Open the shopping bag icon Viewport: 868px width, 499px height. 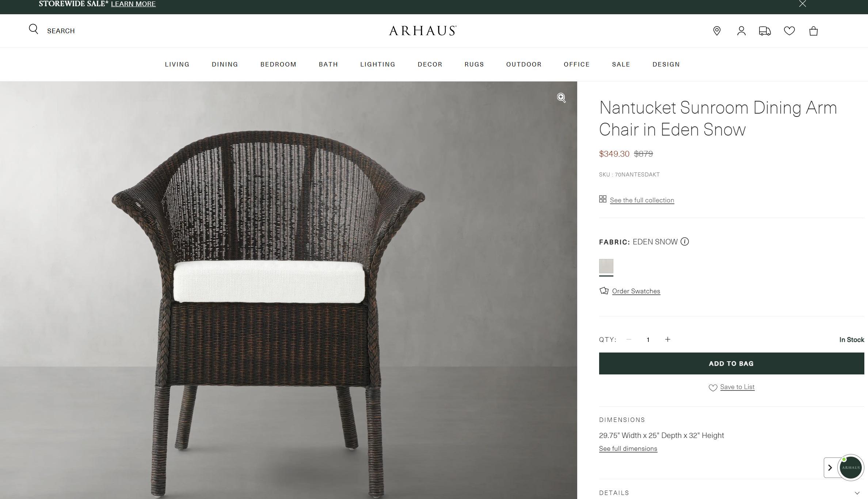814,31
